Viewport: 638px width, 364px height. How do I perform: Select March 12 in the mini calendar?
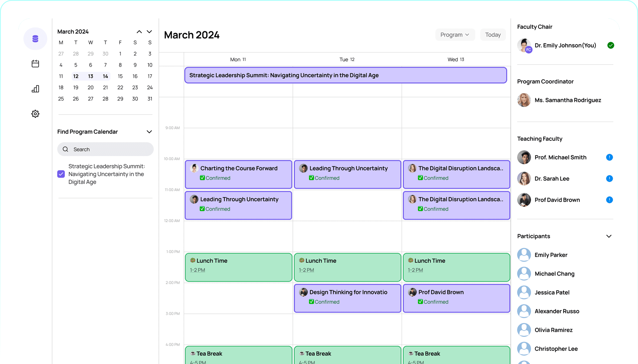point(76,76)
